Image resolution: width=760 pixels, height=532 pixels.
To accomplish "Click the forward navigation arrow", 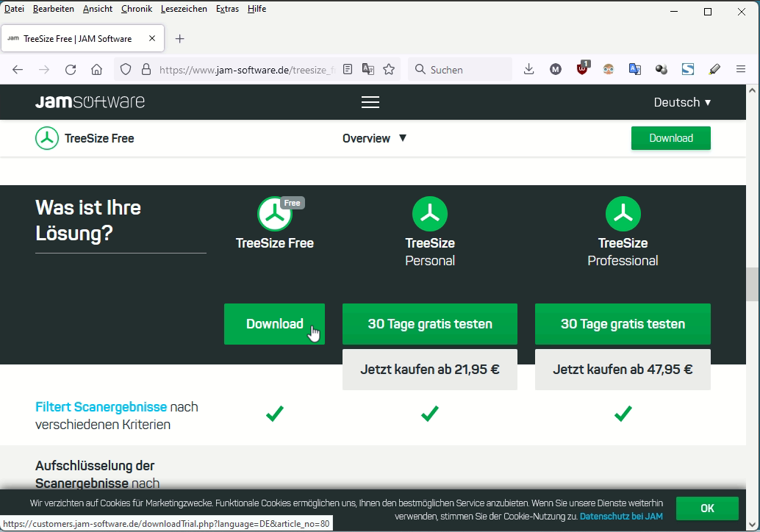I will click(x=44, y=69).
